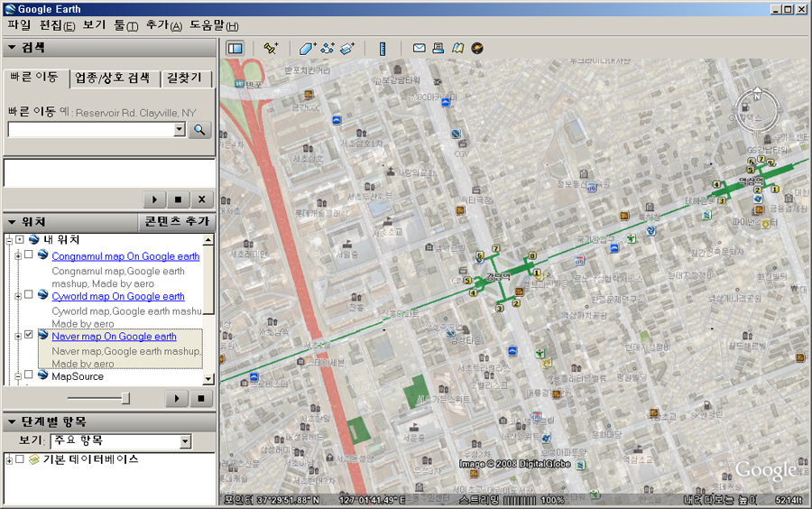This screenshot has height=509, width=812.
Task: Click the email envelope toolbar icon
Action: point(419,48)
